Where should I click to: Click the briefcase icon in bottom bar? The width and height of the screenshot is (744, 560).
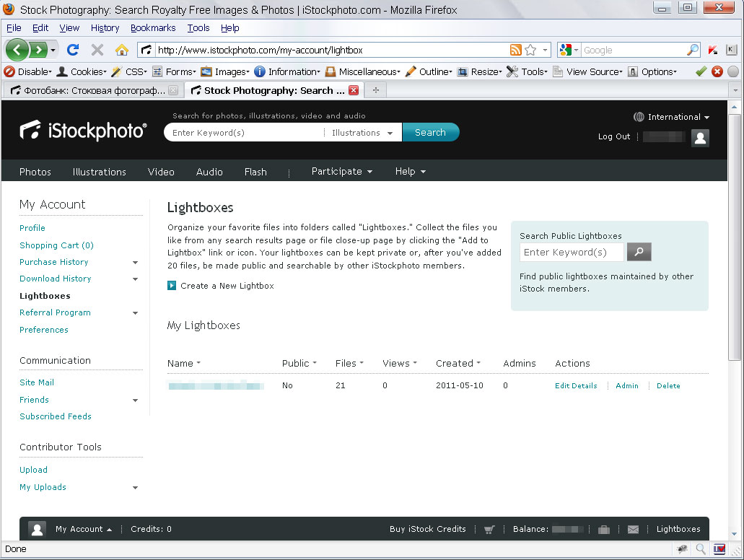[x=604, y=529]
